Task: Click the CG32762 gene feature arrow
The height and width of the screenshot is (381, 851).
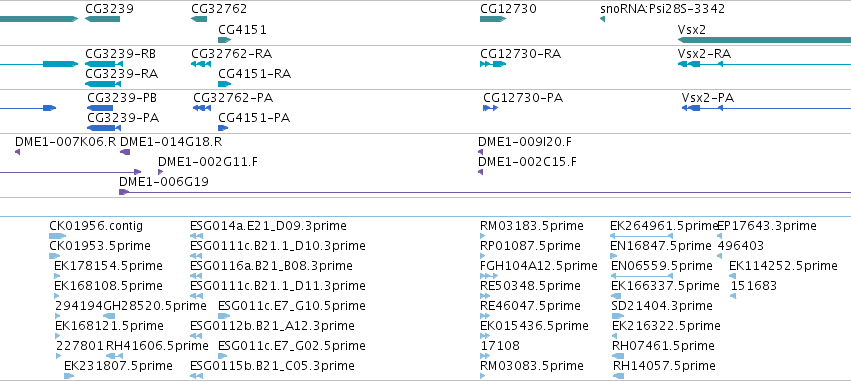Action: [x=199, y=19]
